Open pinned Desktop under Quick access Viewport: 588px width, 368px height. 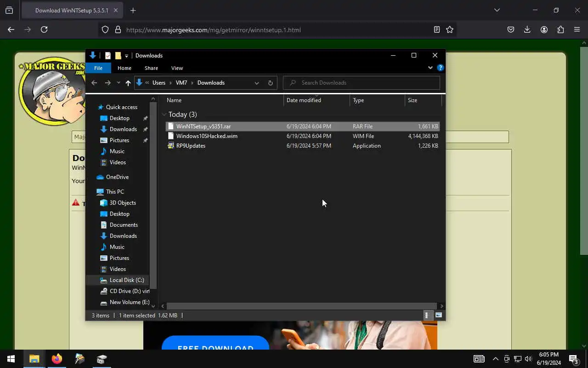[x=119, y=118]
